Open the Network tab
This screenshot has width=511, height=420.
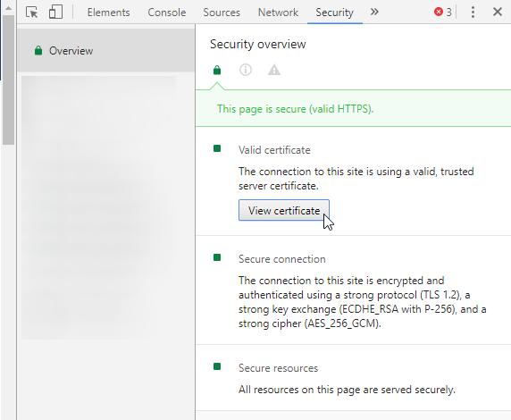(278, 13)
